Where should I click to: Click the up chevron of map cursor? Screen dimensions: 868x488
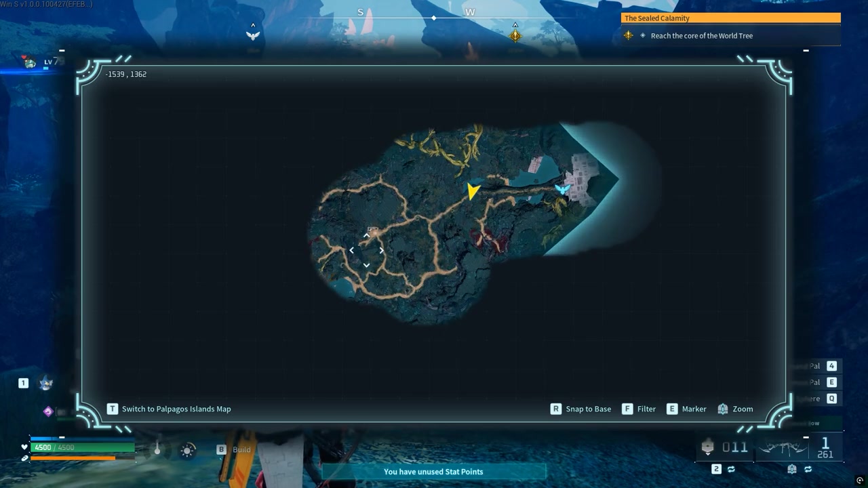[x=366, y=235]
